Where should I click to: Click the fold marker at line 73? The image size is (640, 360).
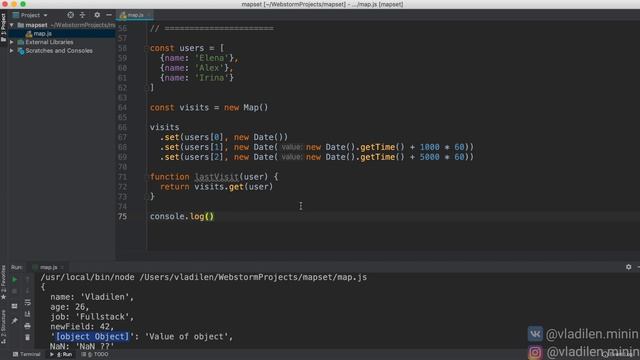coord(146,197)
